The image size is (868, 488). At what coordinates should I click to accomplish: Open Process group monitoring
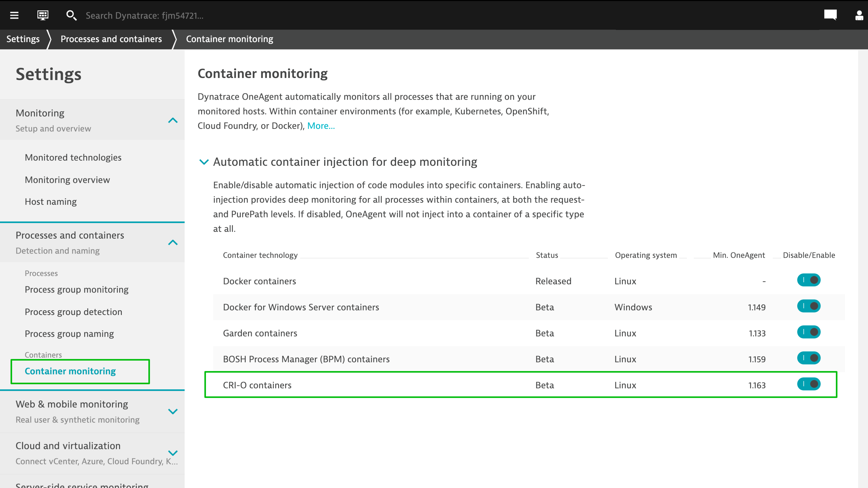77,290
